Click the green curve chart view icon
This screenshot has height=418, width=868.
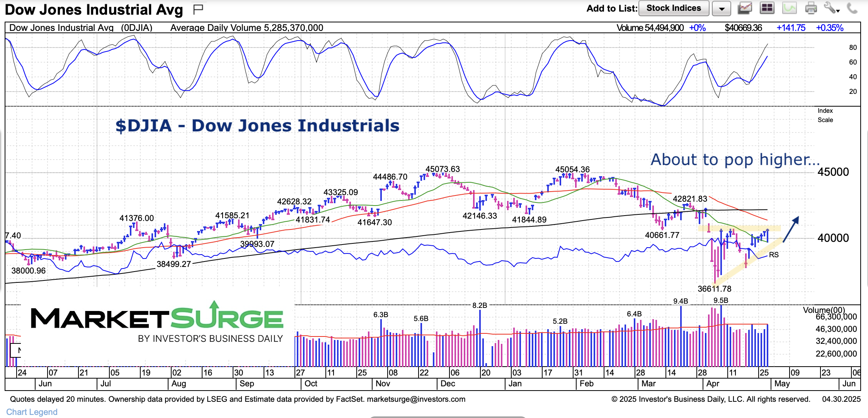coord(789,8)
